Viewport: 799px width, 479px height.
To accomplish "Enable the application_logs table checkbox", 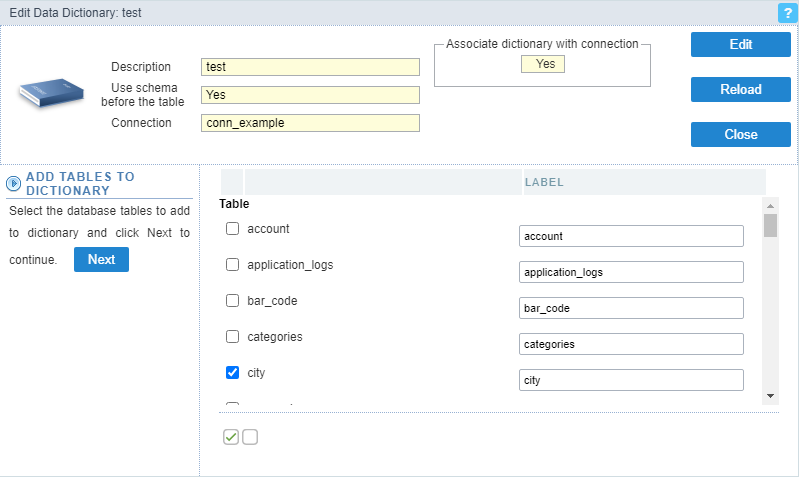I will [x=232, y=265].
